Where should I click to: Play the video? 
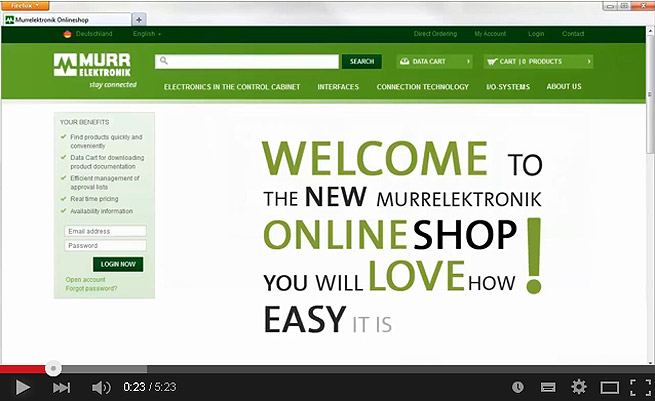(x=23, y=387)
